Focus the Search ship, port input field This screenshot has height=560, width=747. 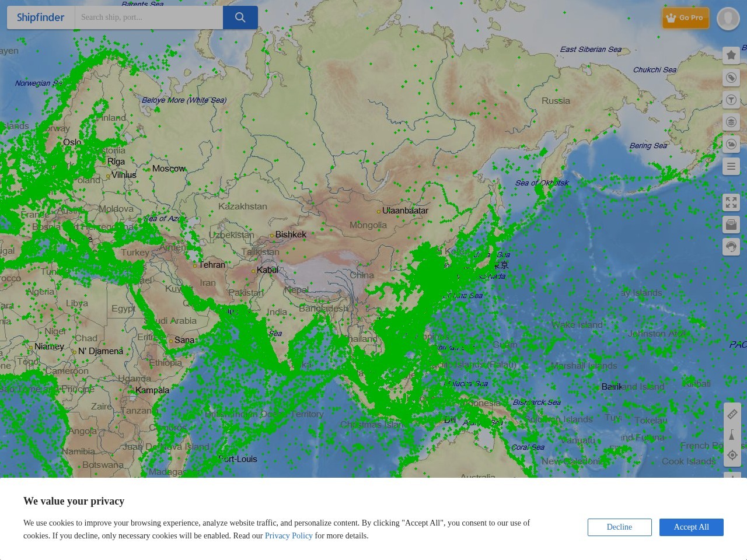[149, 17]
